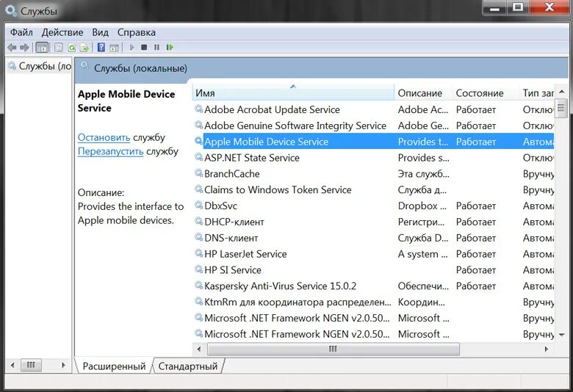Select the DNS-клиент service
Image resolution: width=573 pixels, height=392 pixels.
(x=373, y=238)
